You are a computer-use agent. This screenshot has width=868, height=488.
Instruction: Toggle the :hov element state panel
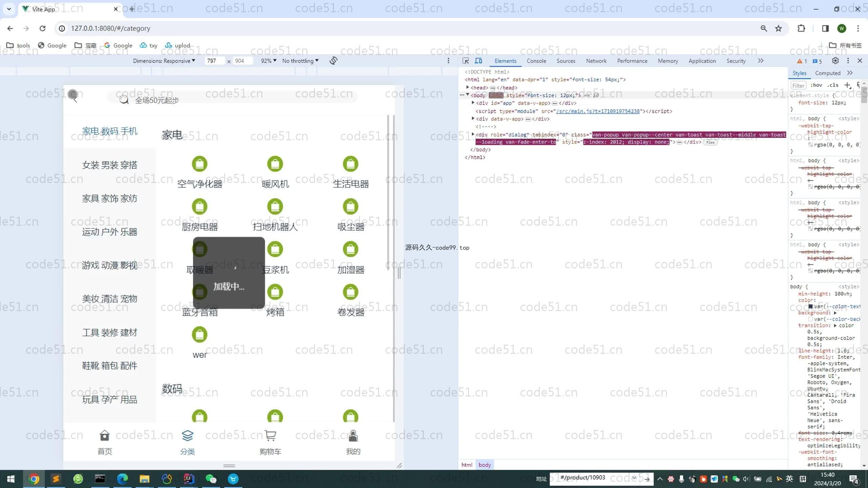[x=816, y=85]
